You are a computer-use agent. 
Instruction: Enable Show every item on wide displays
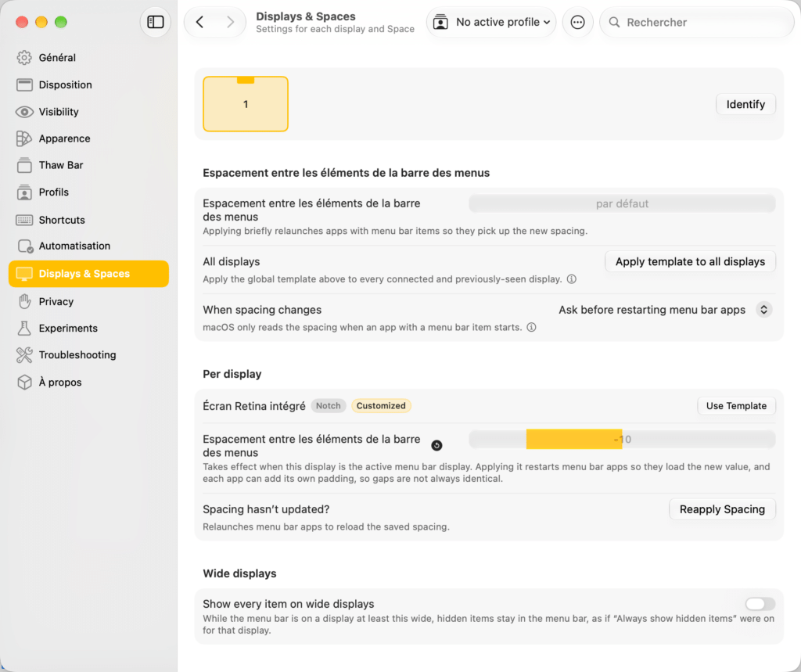click(760, 604)
